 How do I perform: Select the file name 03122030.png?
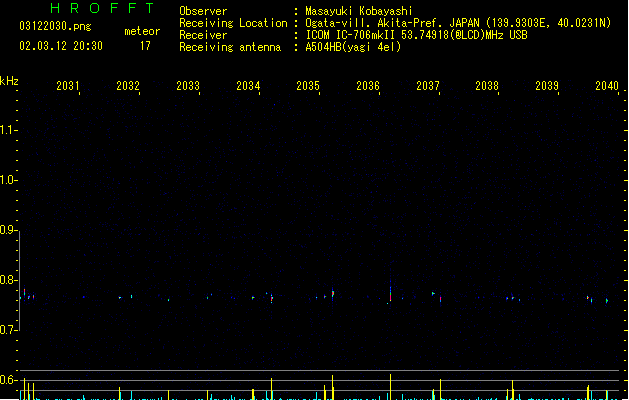pyautogui.click(x=55, y=26)
